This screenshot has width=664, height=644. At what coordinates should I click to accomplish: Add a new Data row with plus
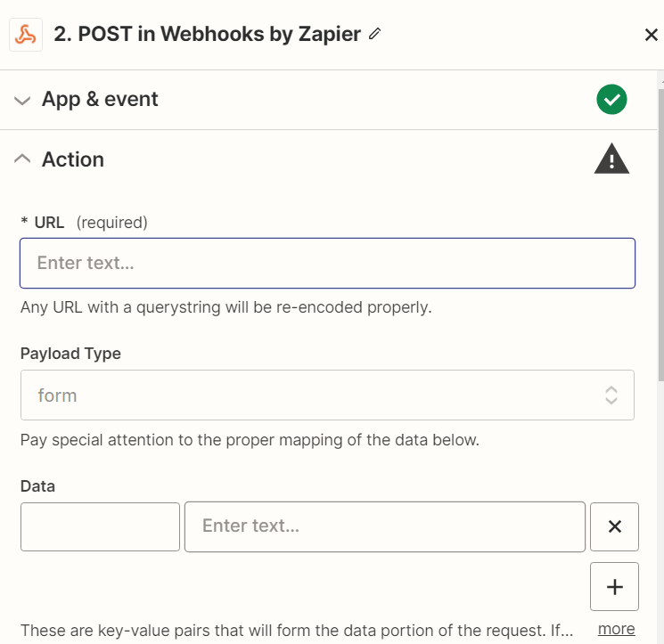[x=614, y=586]
